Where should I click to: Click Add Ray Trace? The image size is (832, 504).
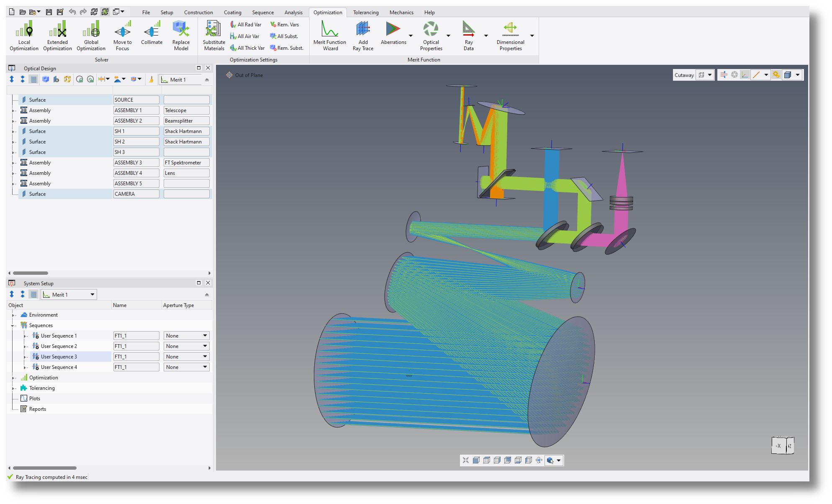click(363, 36)
